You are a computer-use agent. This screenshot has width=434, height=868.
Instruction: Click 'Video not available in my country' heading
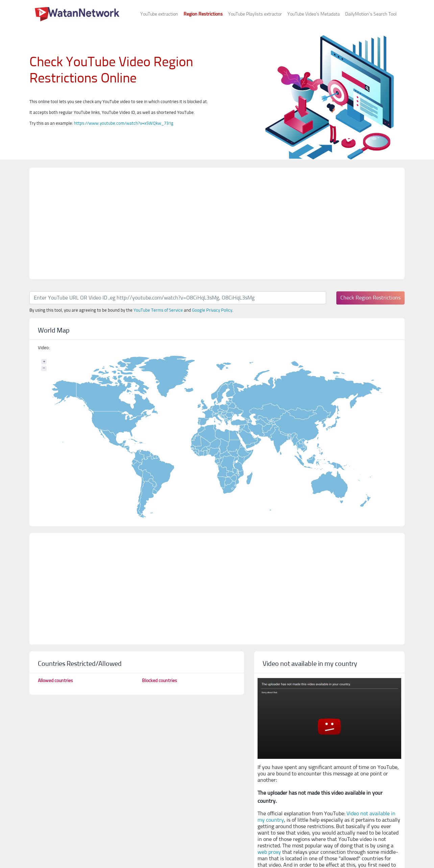[310, 664]
